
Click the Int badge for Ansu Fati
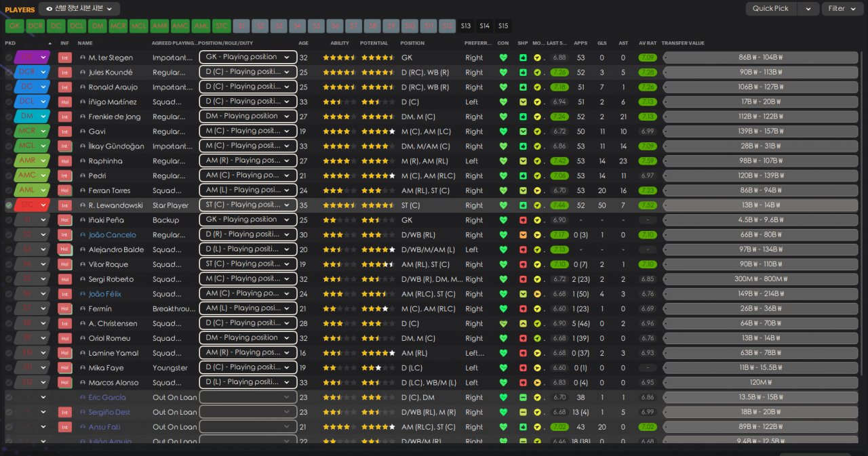tap(65, 427)
